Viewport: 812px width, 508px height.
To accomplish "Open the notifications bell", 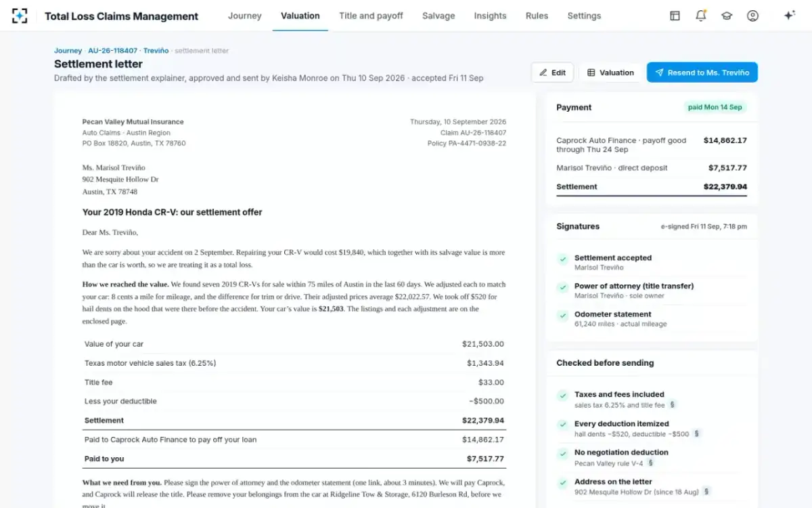I will 701,16.
